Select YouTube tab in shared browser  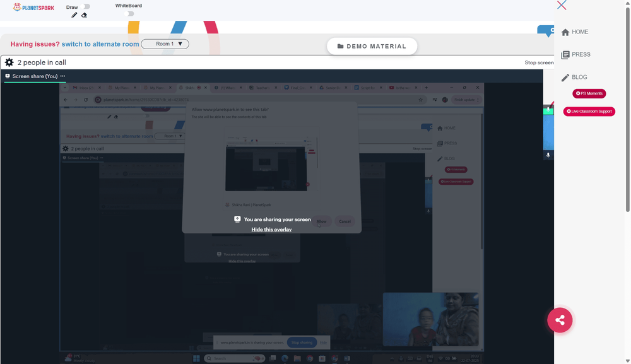coord(403,88)
